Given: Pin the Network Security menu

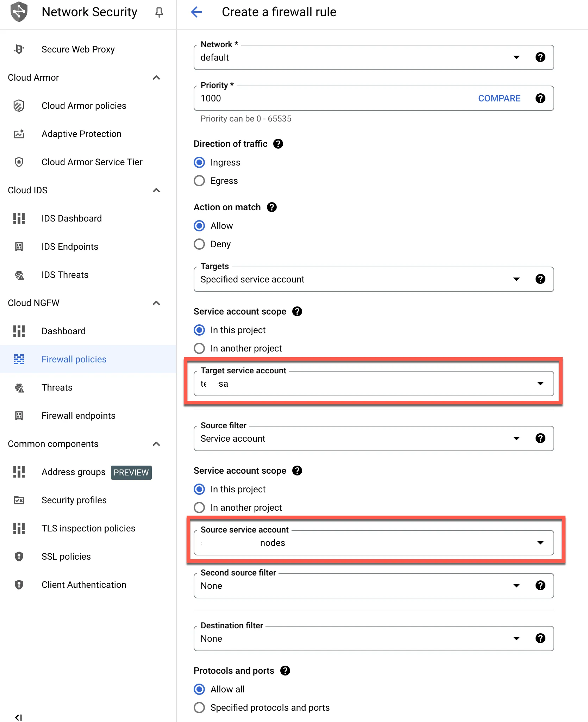Looking at the screenshot, I should tap(159, 12).
